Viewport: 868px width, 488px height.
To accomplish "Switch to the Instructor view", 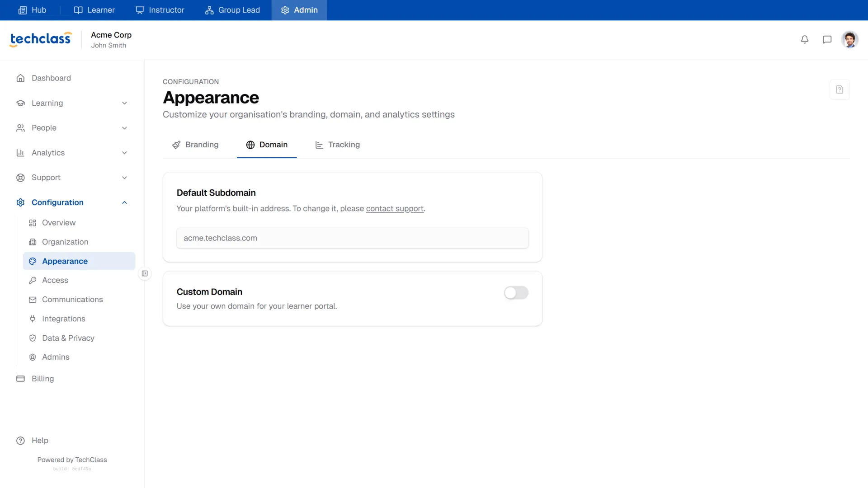I will pyautogui.click(x=160, y=10).
